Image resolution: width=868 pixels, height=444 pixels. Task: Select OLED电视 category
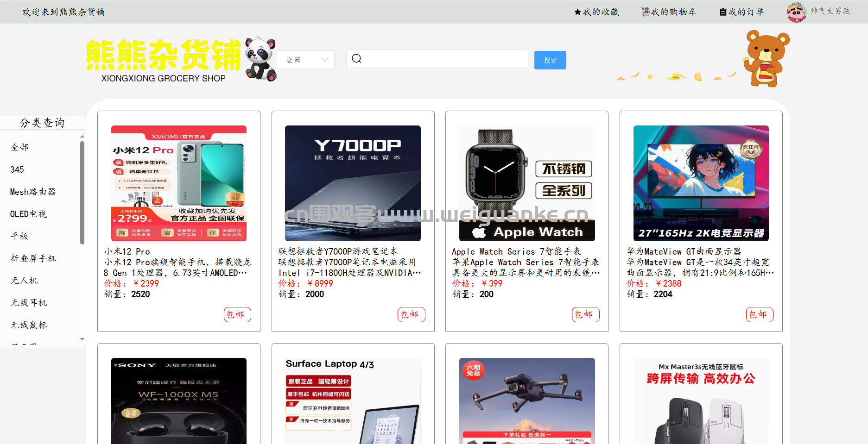pyautogui.click(x=29, y=214)
